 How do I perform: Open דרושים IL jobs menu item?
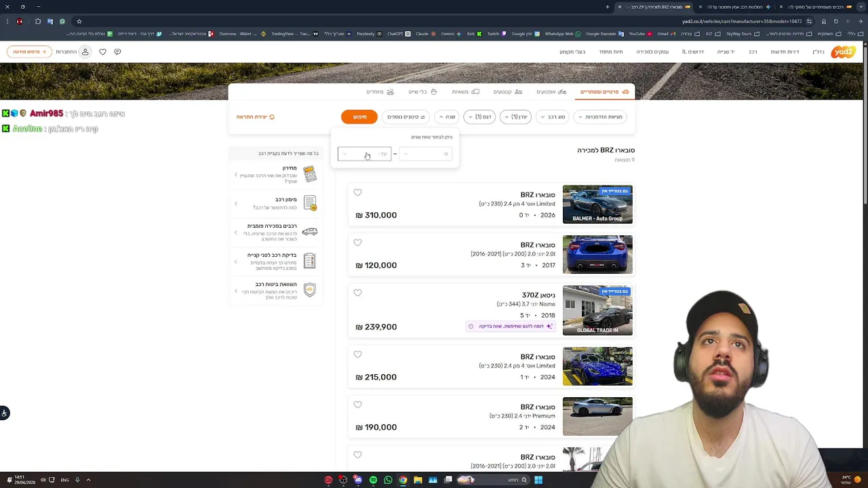pyautogui.click(x=692, y=52)
